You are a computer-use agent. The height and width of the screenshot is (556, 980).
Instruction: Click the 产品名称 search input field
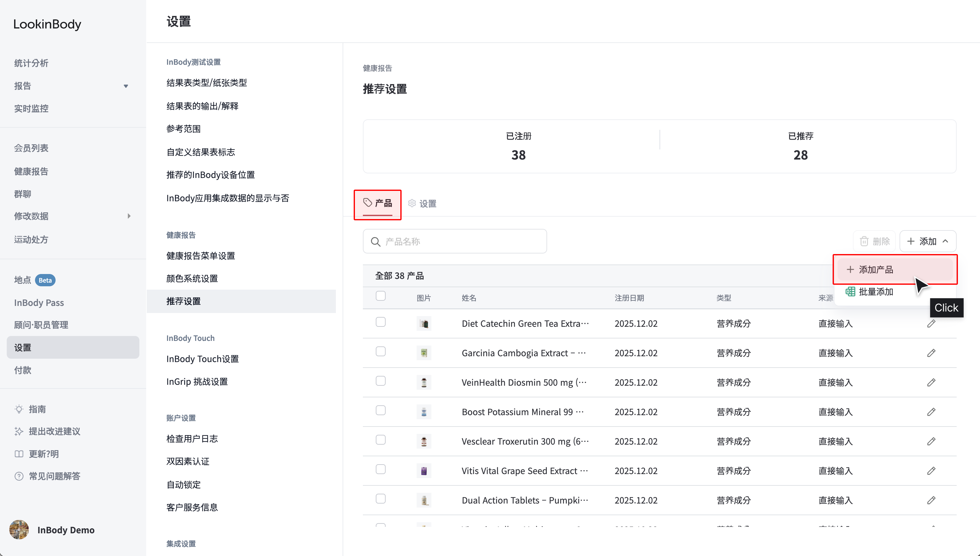[x=455, y=241]
